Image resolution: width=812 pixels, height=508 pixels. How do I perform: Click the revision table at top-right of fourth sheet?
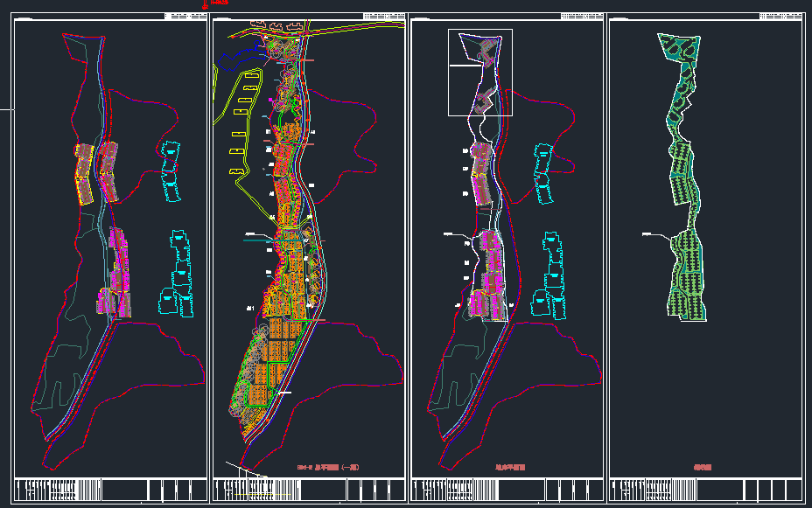click(x=780, y=16)
